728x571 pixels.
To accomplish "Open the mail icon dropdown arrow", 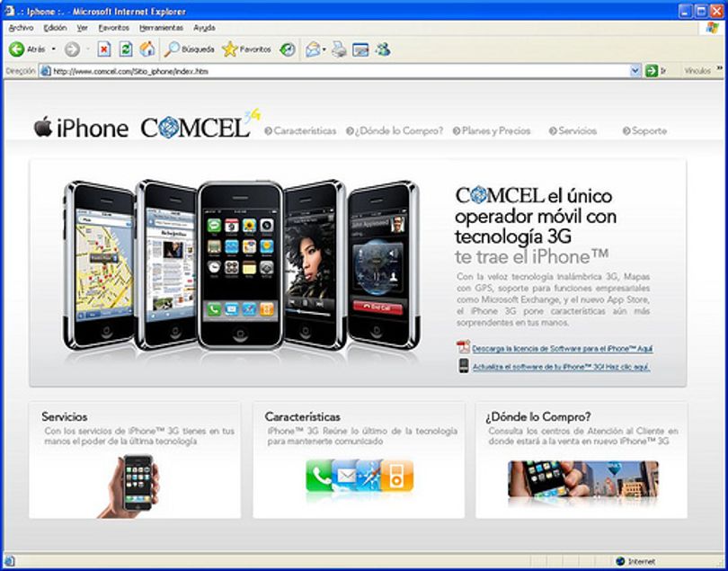I will (324, 49).
